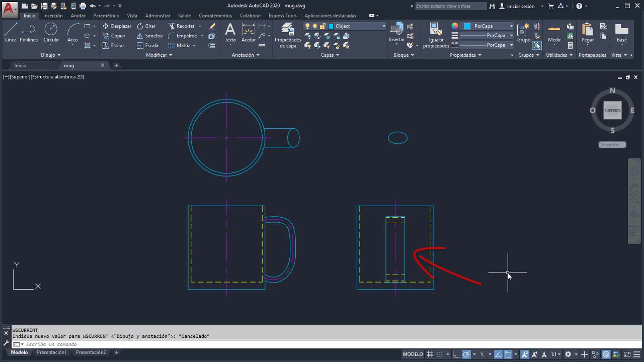
Task: Toggle the drawing grid display
Action: [x=430, y=354]
